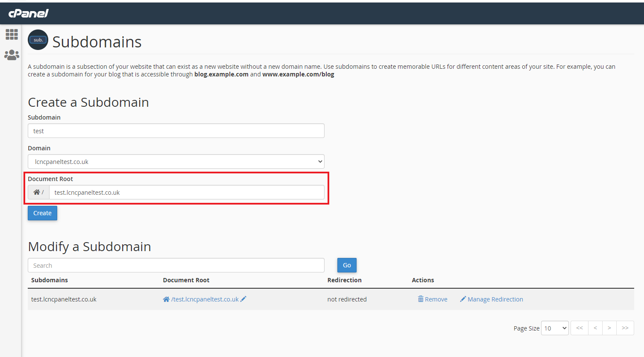Click the home icon in Document Root field
644x357 pixels.
point(37,192)
